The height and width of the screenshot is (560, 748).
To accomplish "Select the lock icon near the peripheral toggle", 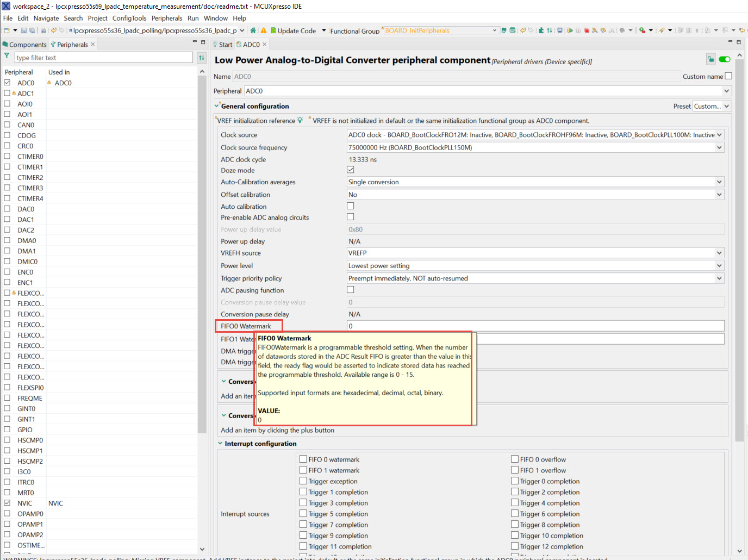I will [711, 59].
